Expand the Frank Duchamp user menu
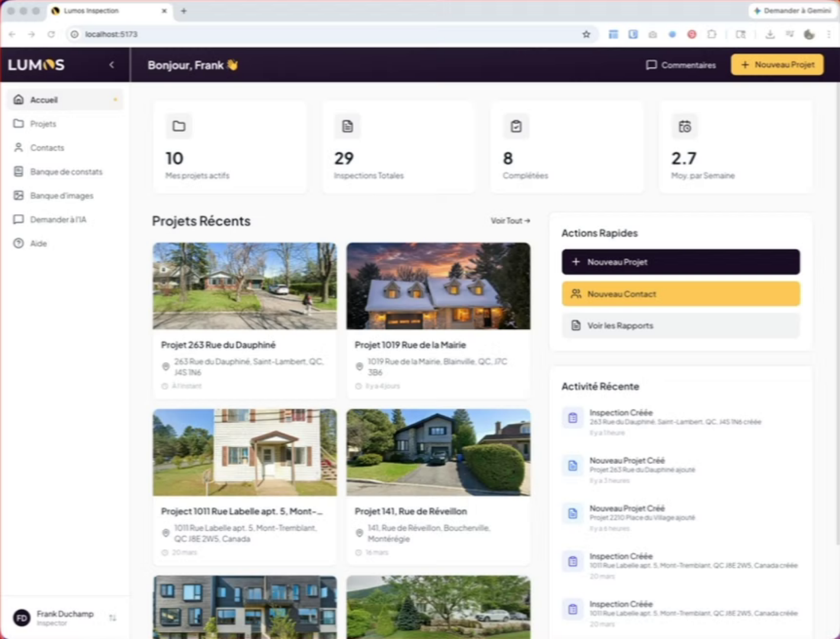 tap(112, 618)
